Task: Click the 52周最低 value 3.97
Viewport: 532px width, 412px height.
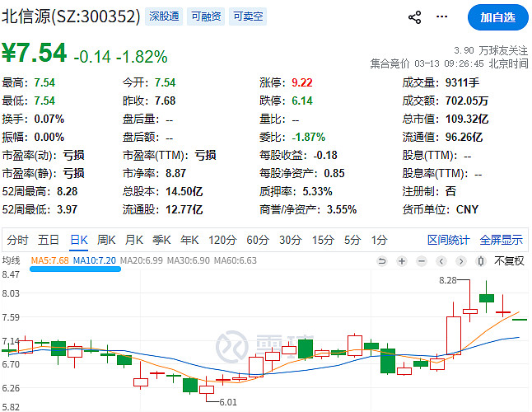Action: pos(68,210)
